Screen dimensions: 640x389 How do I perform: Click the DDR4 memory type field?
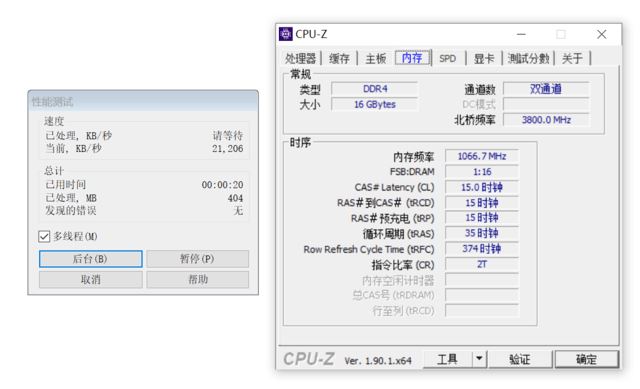click(375, 89)
